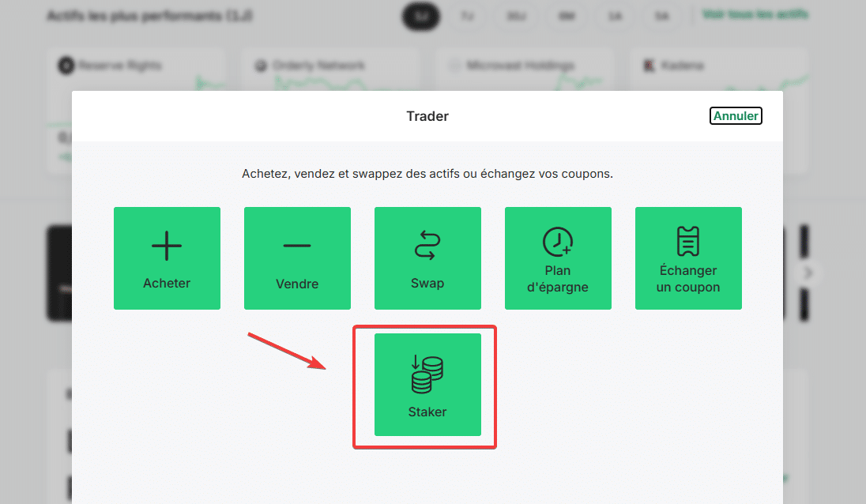Enable the 1A timeframe filter

coord(614,17)
